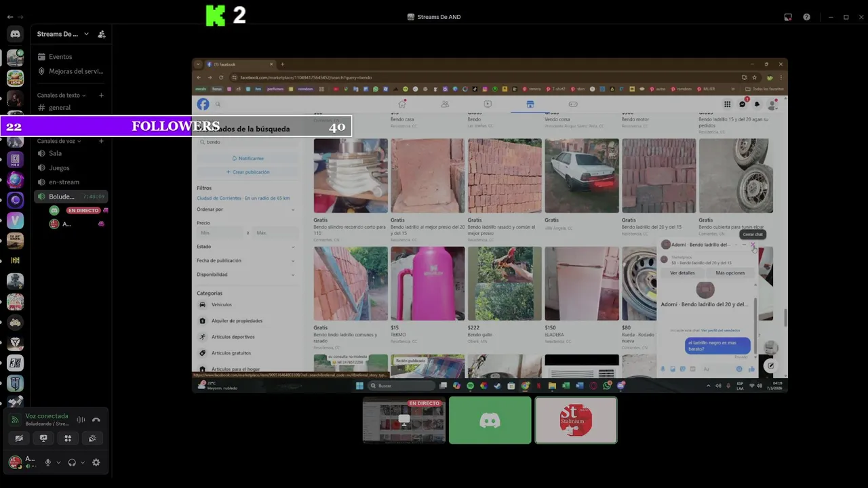The width and height of the screenshot is (868, 488).
Task: Click the Facebook home icon in the stream
Action: click(402, 104)
